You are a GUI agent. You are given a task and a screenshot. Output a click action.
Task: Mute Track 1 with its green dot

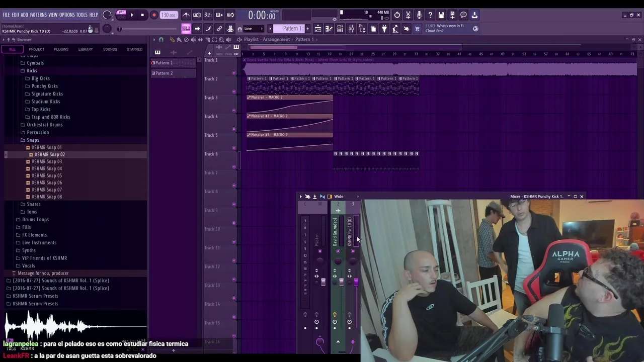point(234,73)
